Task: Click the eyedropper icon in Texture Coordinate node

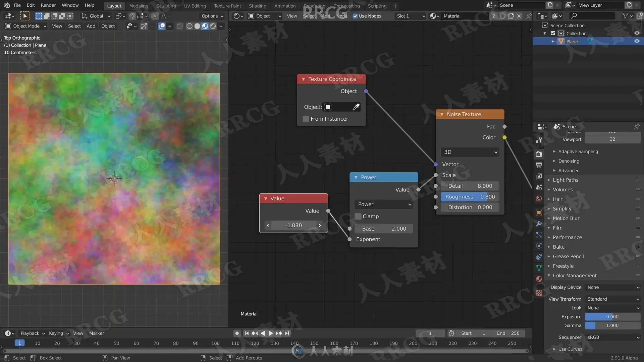Action: 356,107
